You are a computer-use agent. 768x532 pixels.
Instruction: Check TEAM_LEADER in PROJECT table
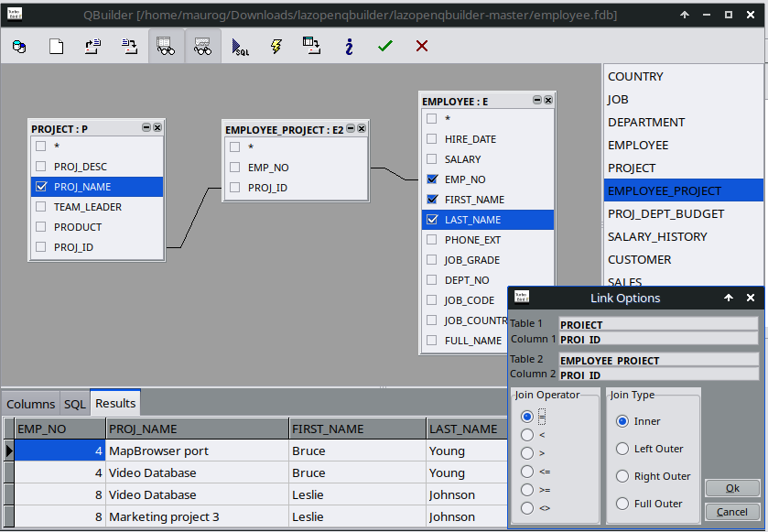coord(40,207)
